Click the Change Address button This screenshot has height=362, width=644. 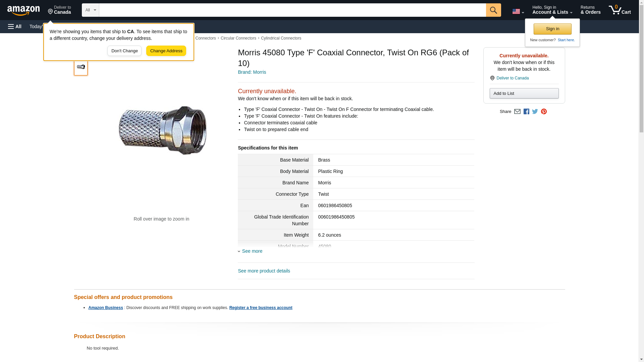coord(166,51)
